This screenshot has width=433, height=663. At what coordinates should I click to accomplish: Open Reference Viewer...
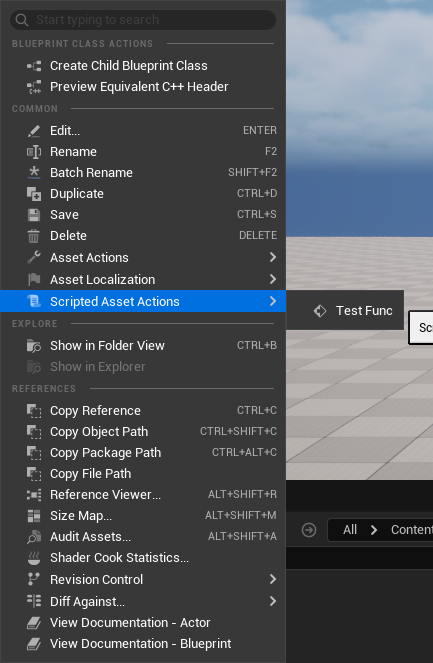click(143, 494)
